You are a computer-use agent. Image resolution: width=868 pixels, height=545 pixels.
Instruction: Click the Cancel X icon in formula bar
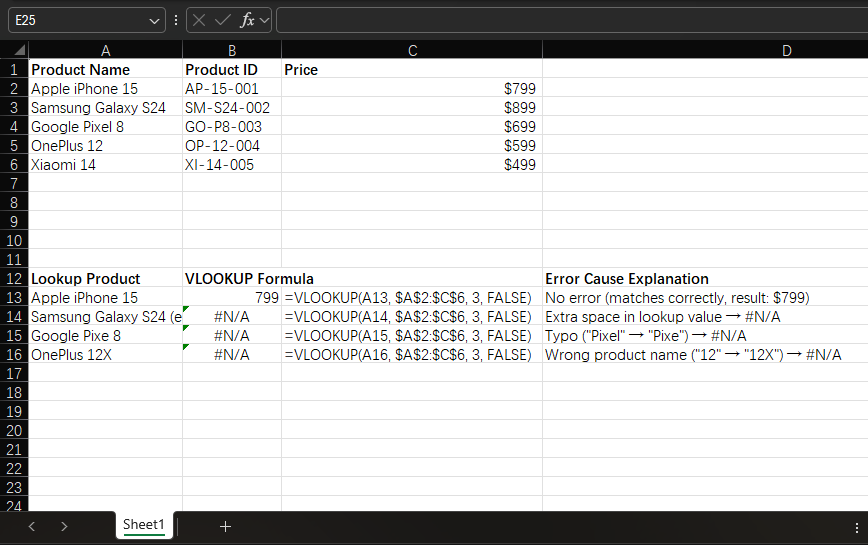199,20
